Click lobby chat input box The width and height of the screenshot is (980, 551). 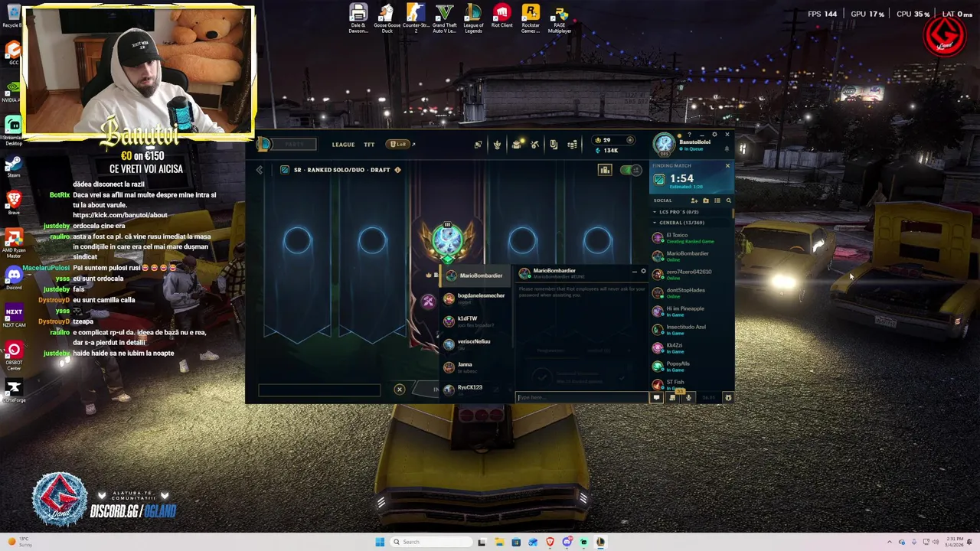tap(319, 391)
